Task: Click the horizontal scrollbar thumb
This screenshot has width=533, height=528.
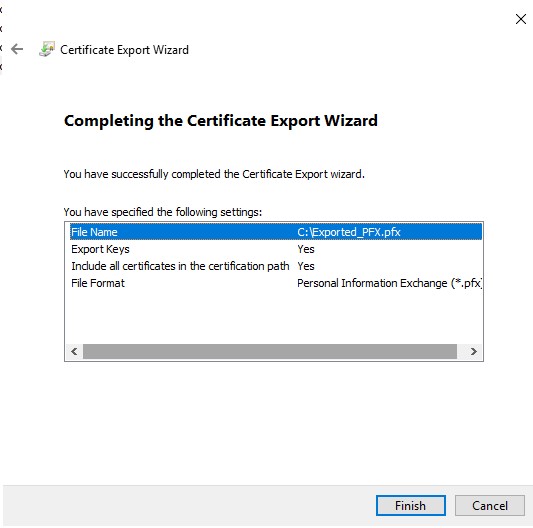Action: click(270, 351)
